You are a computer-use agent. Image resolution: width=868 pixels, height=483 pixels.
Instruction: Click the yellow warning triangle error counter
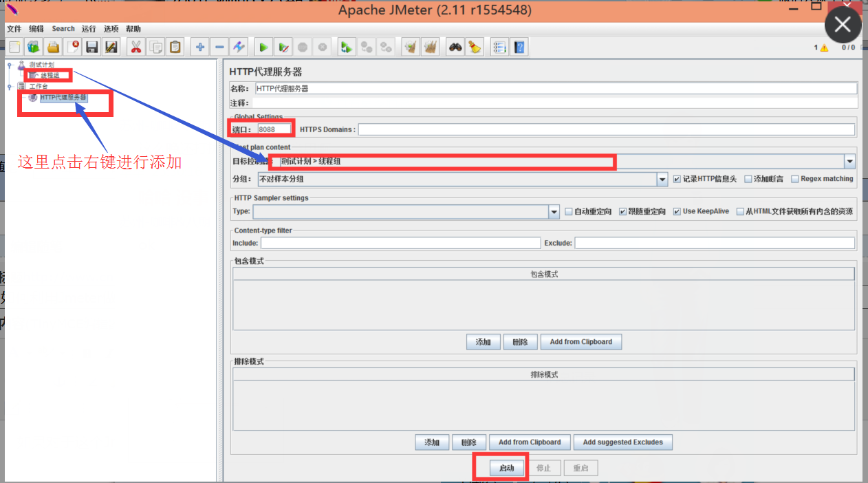pos(824,47)
